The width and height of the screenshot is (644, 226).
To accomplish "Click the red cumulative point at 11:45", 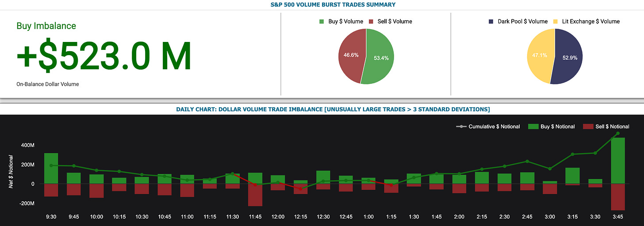I will [x=255, y=185].
